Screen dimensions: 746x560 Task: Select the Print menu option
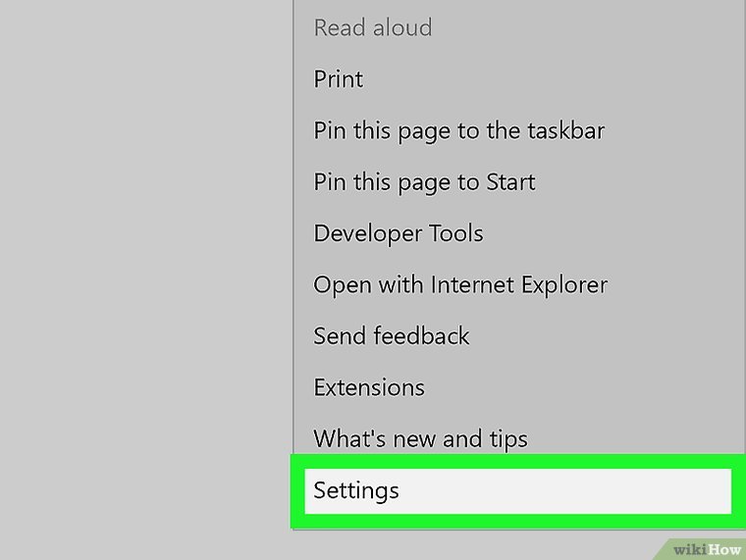tap(339, 78)
